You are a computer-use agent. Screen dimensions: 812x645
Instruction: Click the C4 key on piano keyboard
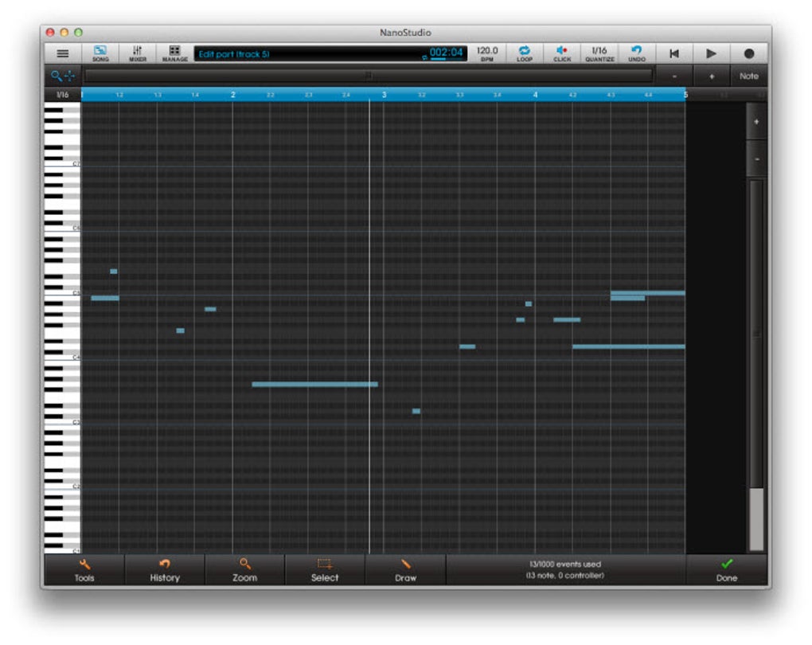(62, 358)
